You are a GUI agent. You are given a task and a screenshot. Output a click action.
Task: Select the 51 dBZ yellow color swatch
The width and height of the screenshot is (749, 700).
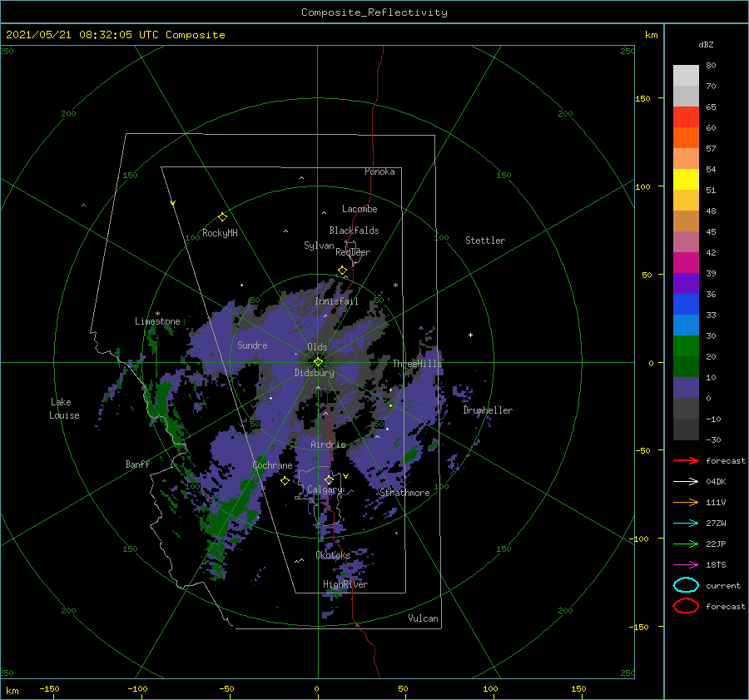[686, 179]
